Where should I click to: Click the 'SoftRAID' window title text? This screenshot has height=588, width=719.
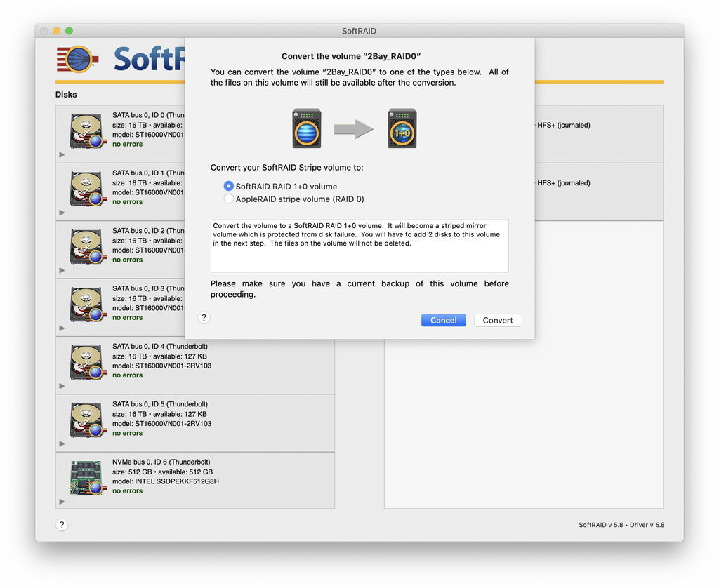coord(359,31)
